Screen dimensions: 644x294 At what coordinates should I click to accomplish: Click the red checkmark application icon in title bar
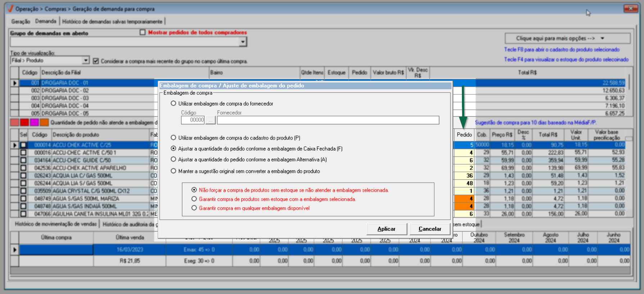[x=10, y=9]
